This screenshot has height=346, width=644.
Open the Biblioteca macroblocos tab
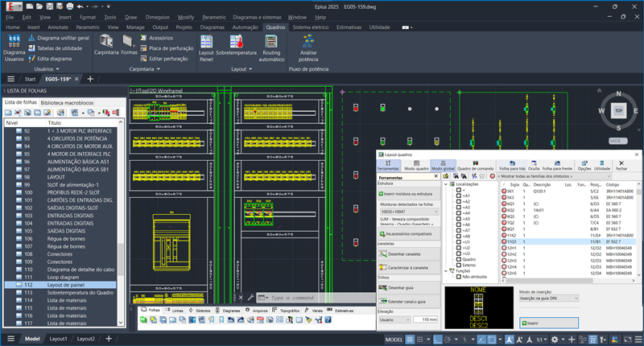click(x=67, y=103)
